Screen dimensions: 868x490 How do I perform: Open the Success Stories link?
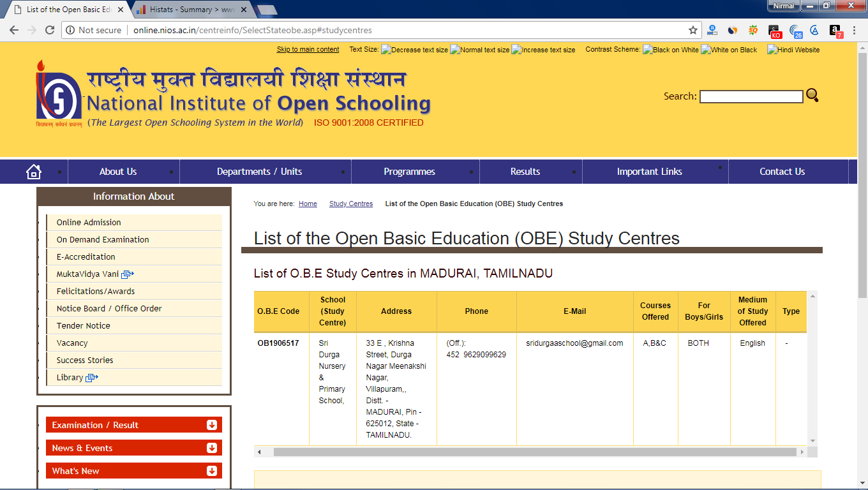(85, 360)
